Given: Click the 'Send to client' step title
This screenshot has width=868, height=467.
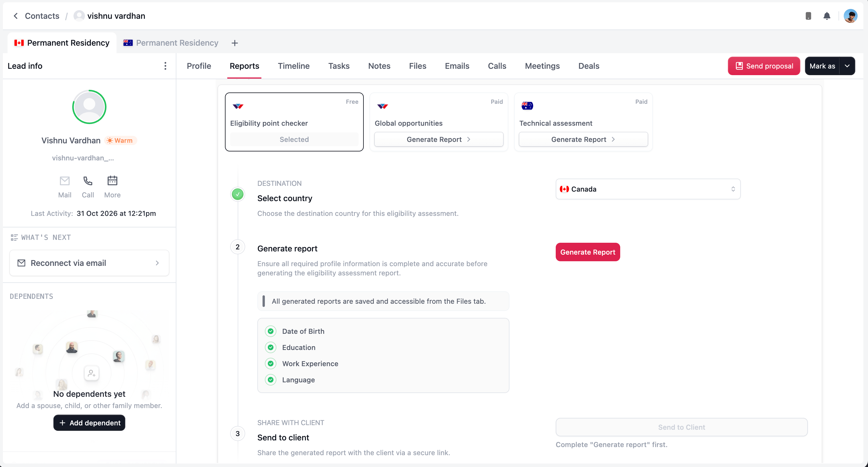Looking at the screenshot, I should coord(283,438).
